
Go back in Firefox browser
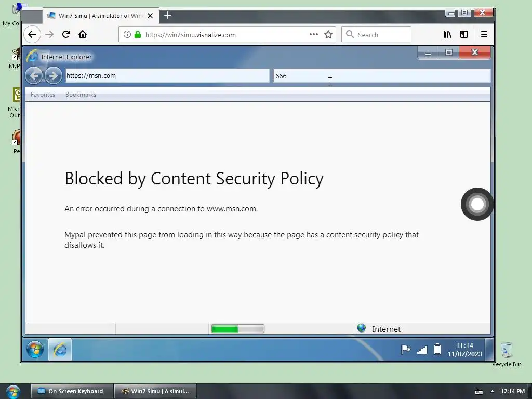(x=32, y=34)
